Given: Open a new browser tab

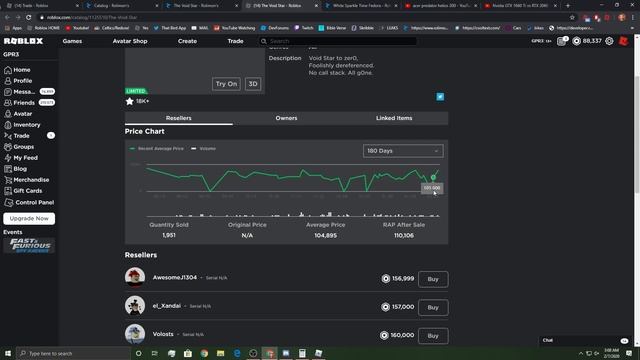Looking at the screenshot, I should (568, 6).
